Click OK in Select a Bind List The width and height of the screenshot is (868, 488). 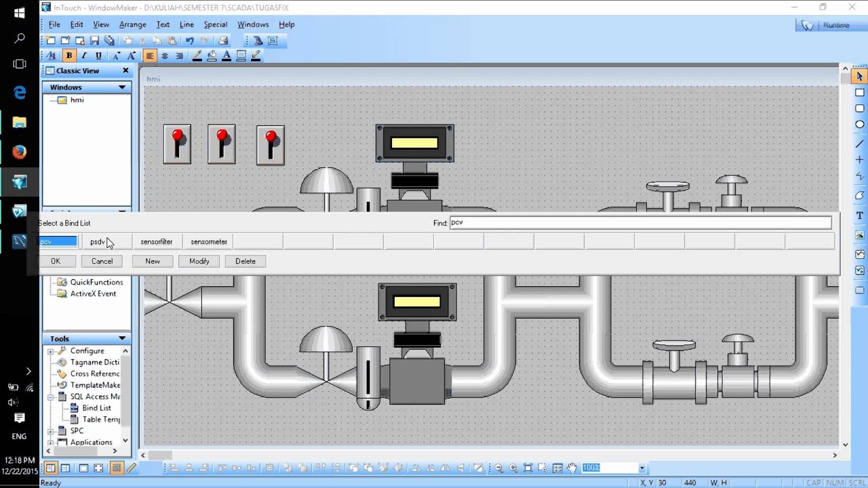[56, 261]
